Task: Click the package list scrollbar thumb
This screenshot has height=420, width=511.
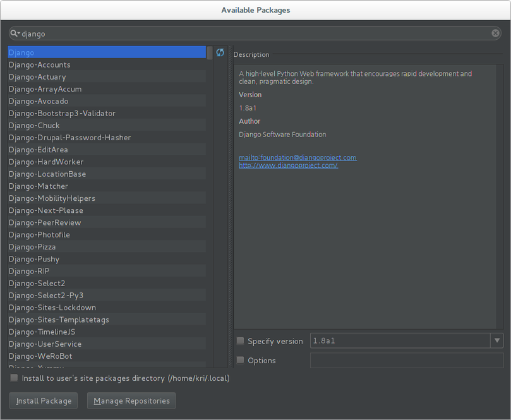Action: coord(210,53)
